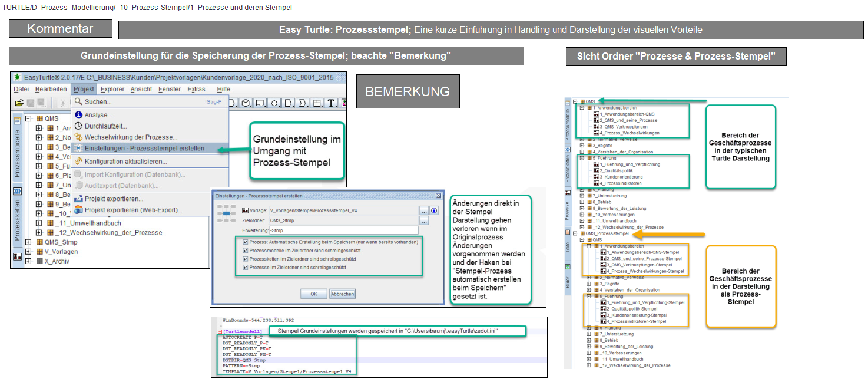Click the cylinder shape toolbar icon
Viewport: 868px width, 382px height.
click(246, 103)
